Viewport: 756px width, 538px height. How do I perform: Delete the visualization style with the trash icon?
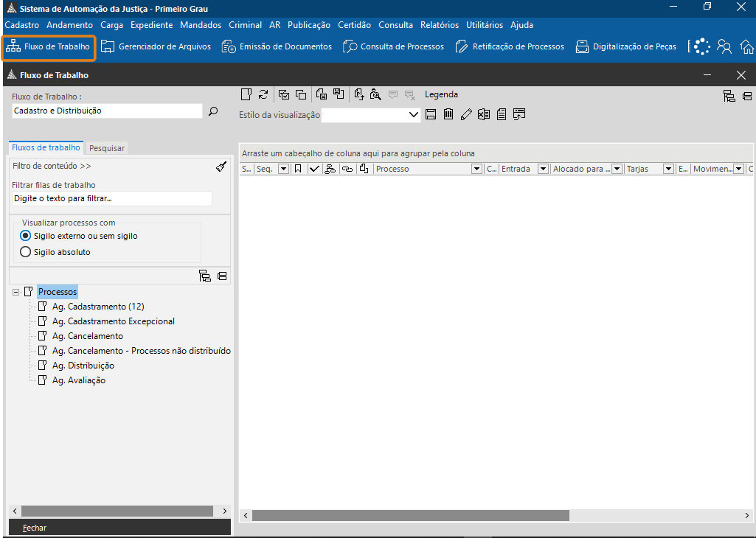[448, 114]
